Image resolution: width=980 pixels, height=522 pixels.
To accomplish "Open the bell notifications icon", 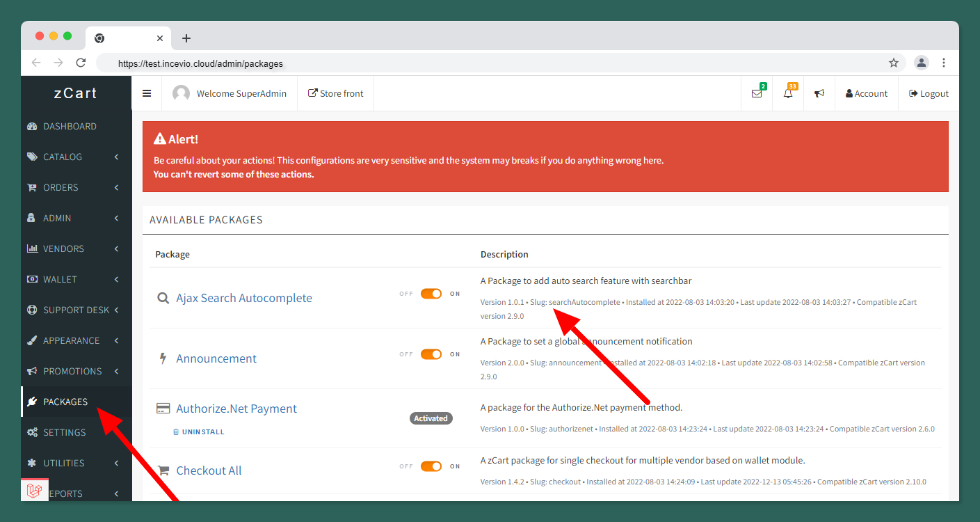I will [x=788, y=93].
